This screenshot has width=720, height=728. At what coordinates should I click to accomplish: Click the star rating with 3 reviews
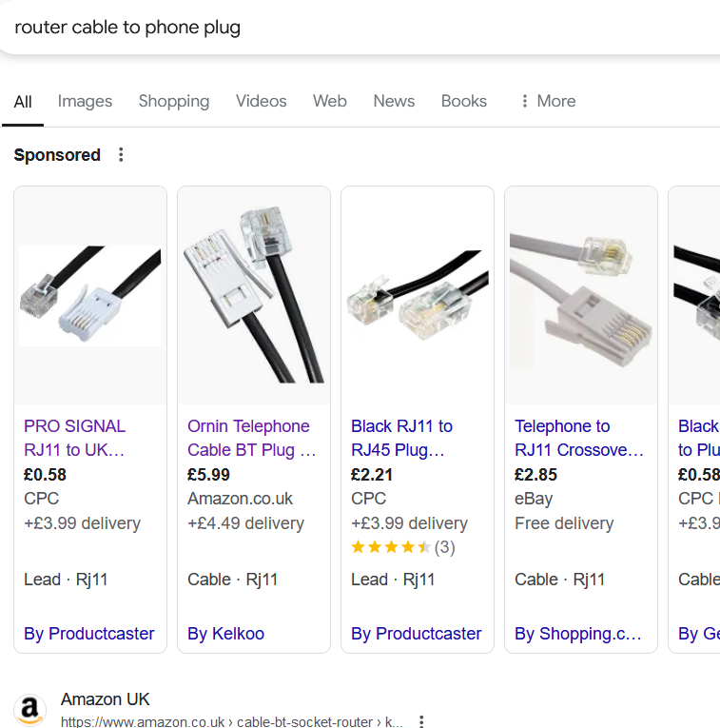402,547
